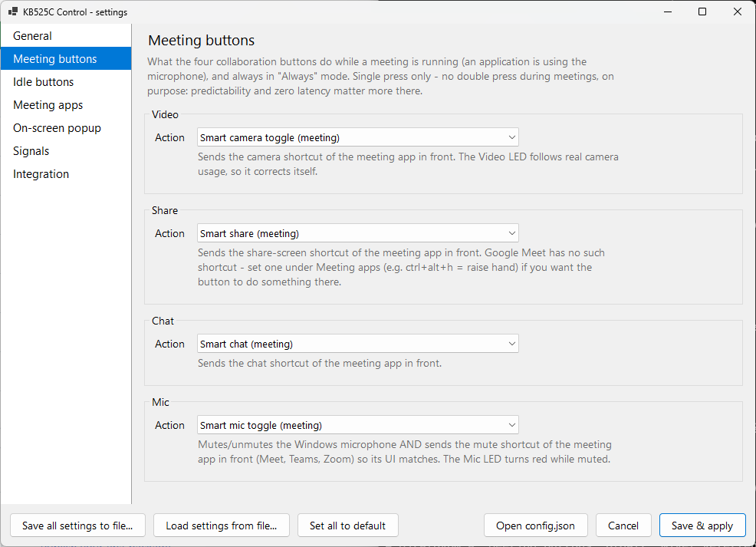756x547 pixels.
Task: Click the Video group label
Action: (x=165, y=114)
